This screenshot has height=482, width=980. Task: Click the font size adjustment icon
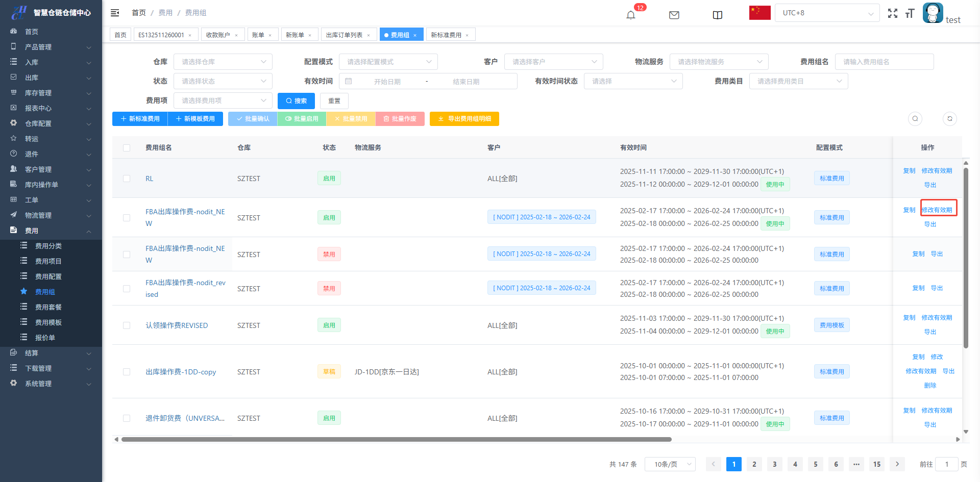pos(910,13)
